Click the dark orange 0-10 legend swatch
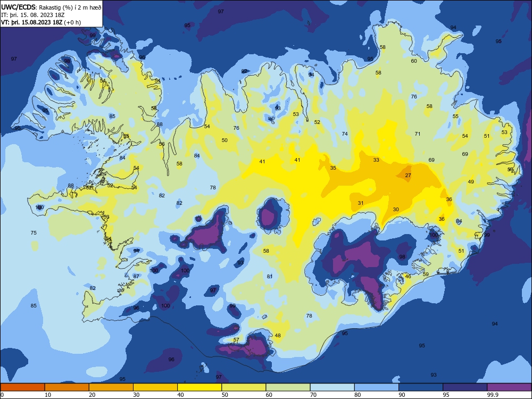 click(22, 387)
